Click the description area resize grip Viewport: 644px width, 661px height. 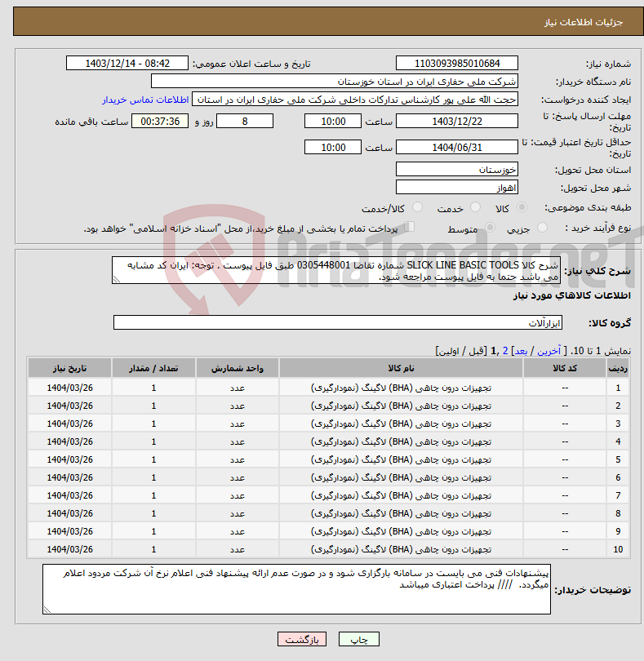(x=117, y=279)
